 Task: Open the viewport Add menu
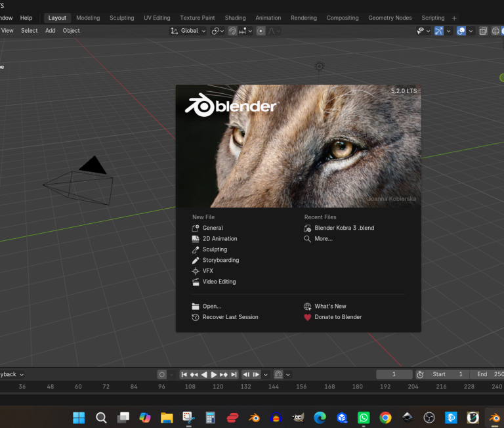pos(50,31)
